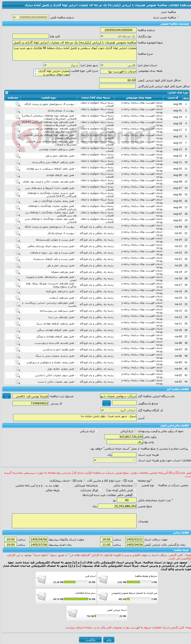Image resolution: width=191 pixels, height=644 pixels.
Task: Download the اسناد فنی folder
Action: 41,579
